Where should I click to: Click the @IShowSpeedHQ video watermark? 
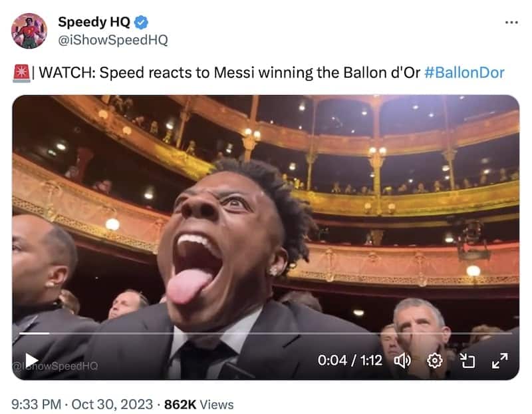coord(55,366)
